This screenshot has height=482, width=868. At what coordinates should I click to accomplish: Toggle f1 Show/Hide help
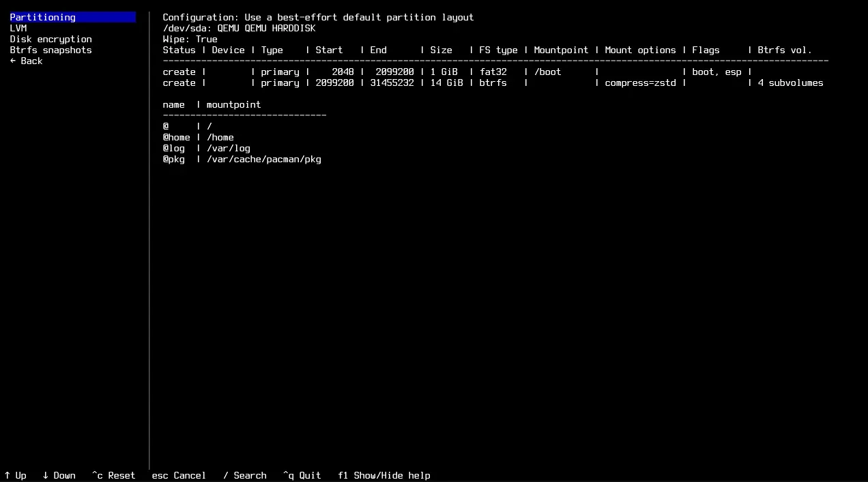click(384, 475)
